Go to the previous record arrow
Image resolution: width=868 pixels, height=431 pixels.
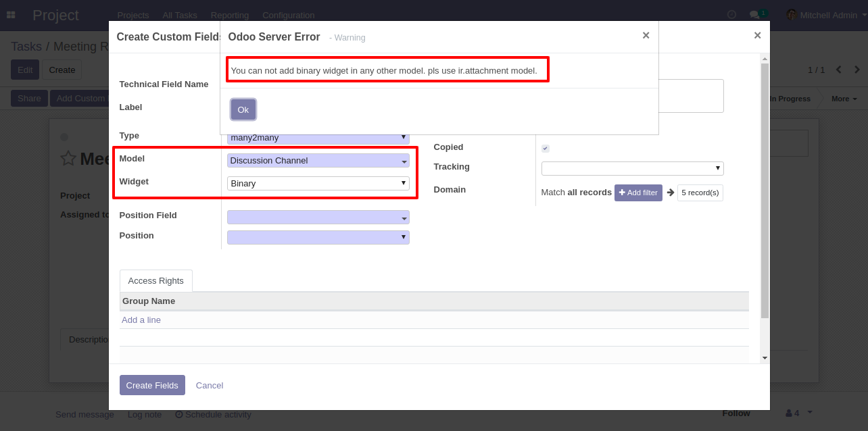click(839, 70)
